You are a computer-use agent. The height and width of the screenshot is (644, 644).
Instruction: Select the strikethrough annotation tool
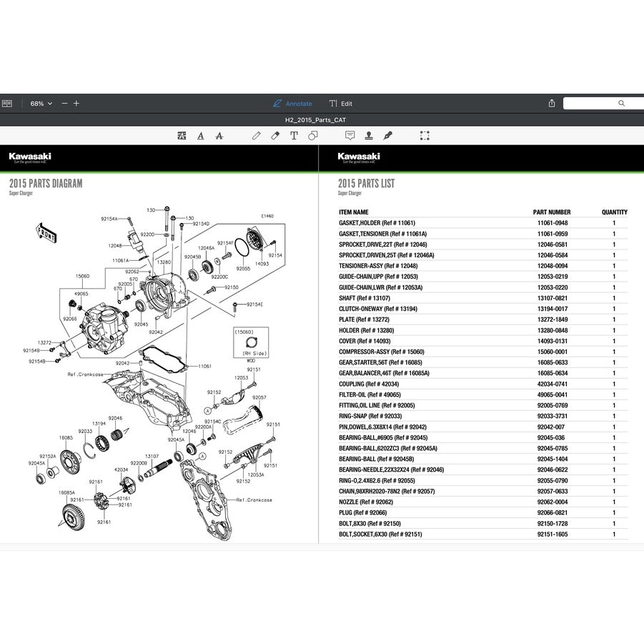(219, 135)
